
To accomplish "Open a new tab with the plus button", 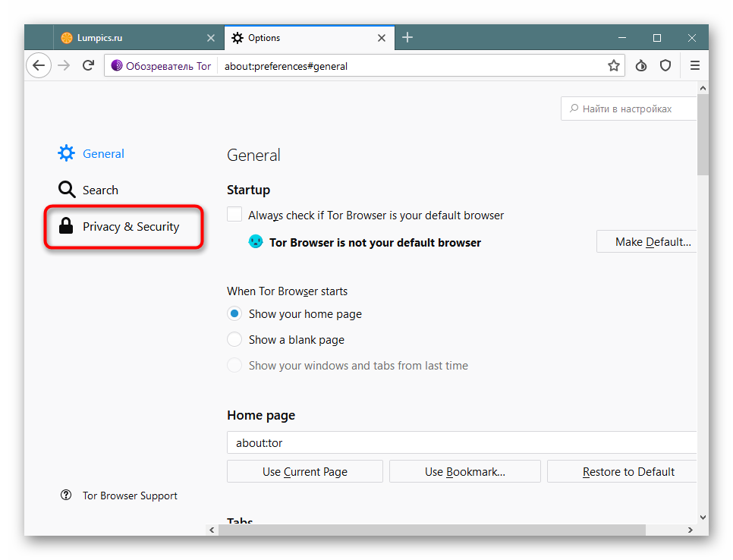I will [x=407, y=38].
